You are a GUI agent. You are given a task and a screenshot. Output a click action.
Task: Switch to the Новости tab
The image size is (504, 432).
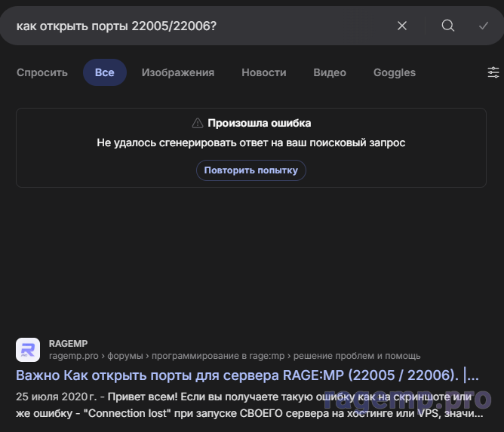tap(264, 72)
